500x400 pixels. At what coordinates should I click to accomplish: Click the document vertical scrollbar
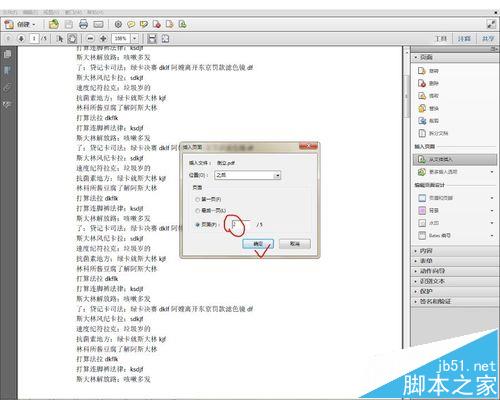coord(406,97)
